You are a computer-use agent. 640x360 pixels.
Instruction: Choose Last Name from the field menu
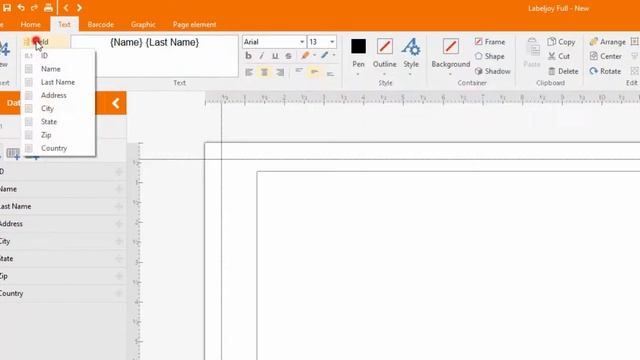[58, 82]
